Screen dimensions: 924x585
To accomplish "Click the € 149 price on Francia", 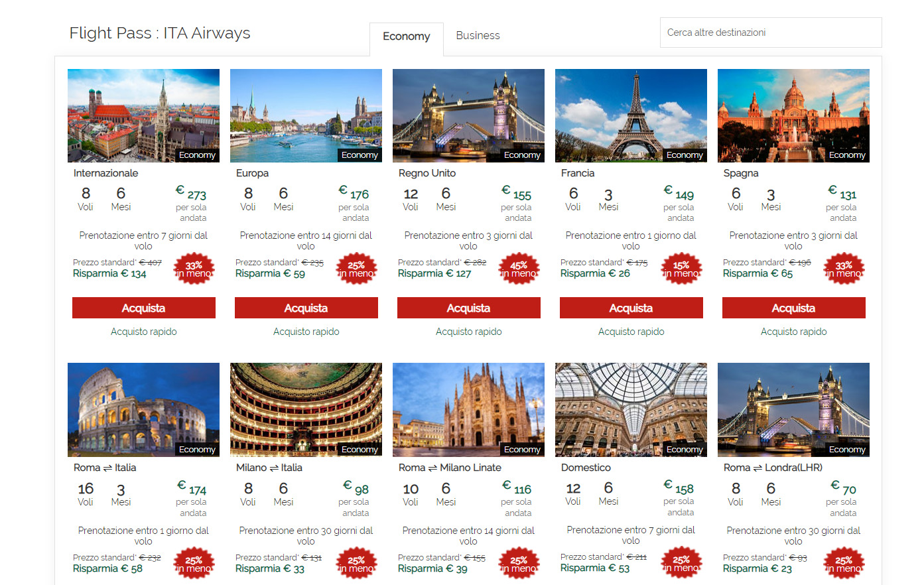I will click(679, 193).
